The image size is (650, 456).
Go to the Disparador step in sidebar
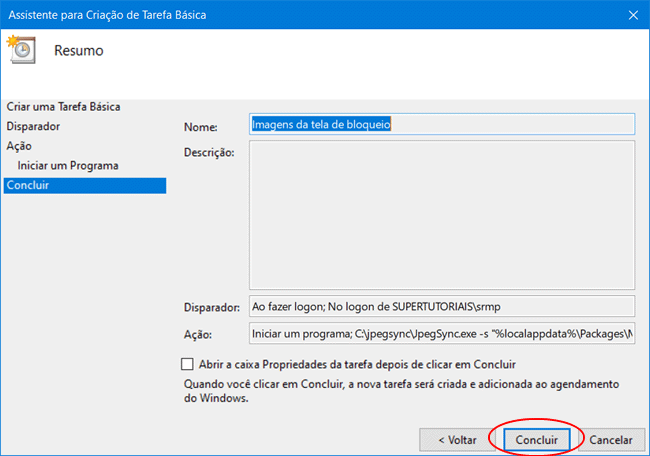pyautogui.click(x=33, y=126)
